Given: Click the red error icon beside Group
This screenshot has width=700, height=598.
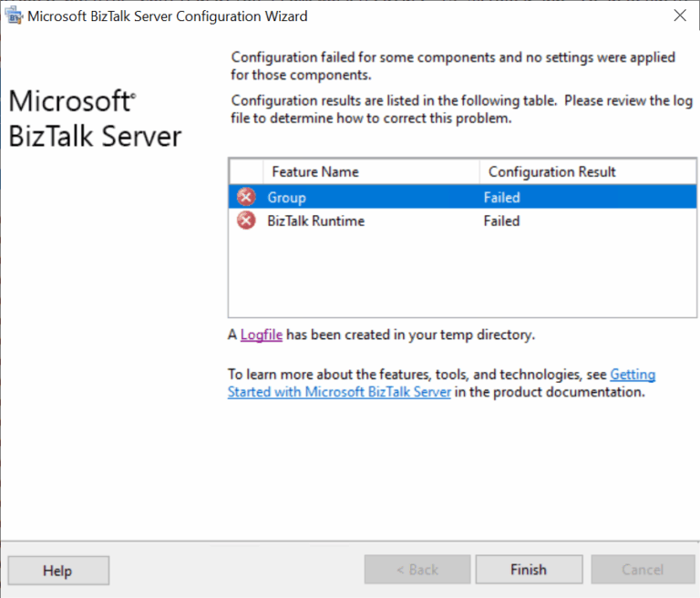Looking at the screenshot, I should [246, 197].
